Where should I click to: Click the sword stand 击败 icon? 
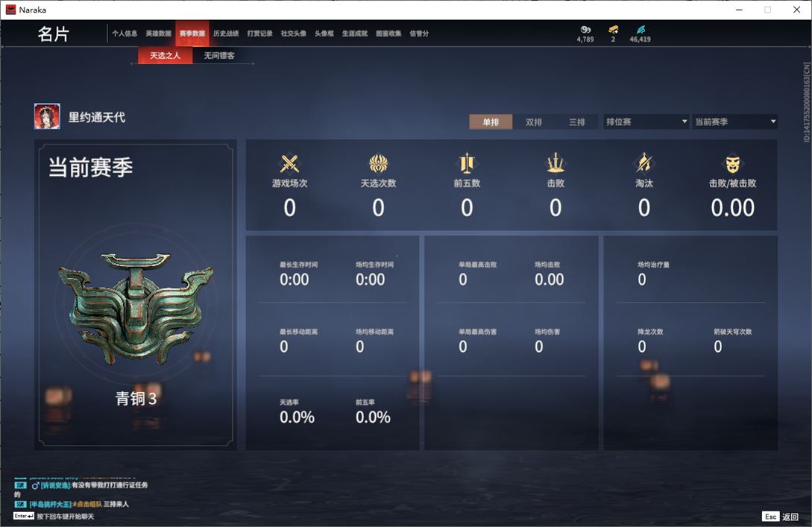click(x=556, y=163)
